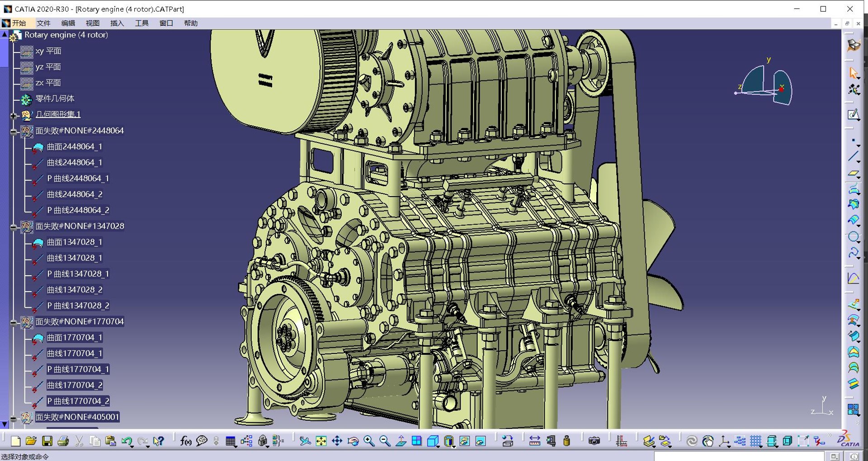Open the Measure Between tool

(x=535, y=441)
